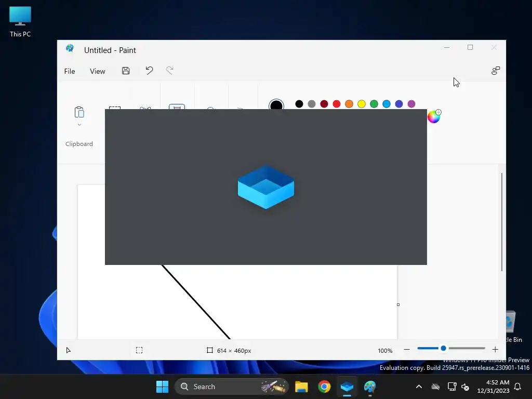The height and width of the screenshot is (399, 532).
Task: Click the share icon near the title bar
Action: (495, 71)
